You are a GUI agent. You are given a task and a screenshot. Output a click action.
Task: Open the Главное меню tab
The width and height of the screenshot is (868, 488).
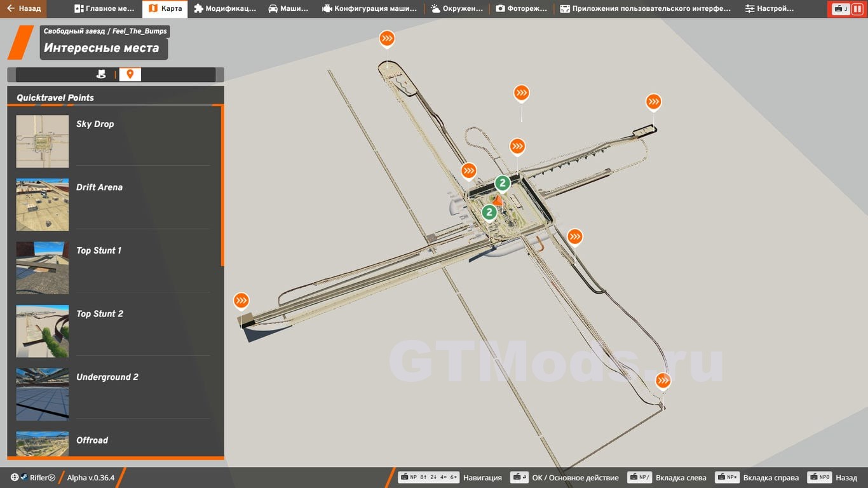click(104, 9)
